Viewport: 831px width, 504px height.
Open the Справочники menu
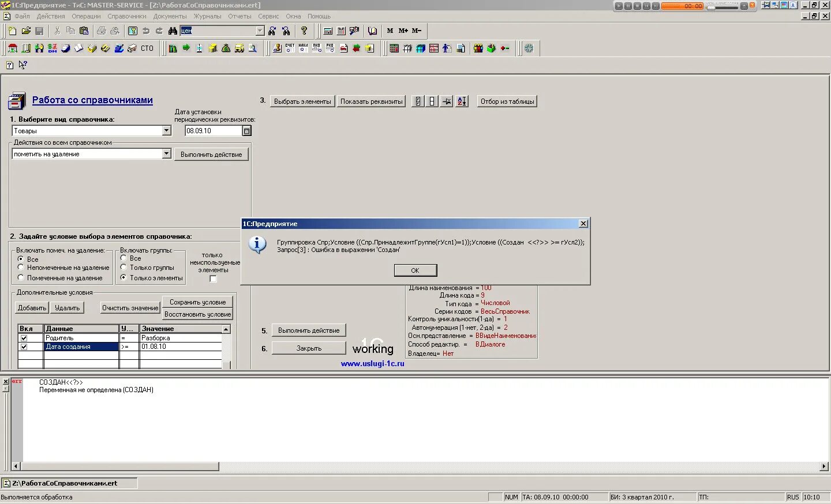coord(127,16)
